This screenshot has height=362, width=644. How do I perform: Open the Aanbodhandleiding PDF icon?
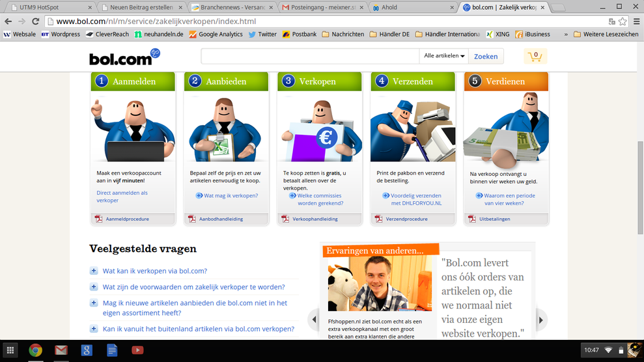[x=192, y=219]
